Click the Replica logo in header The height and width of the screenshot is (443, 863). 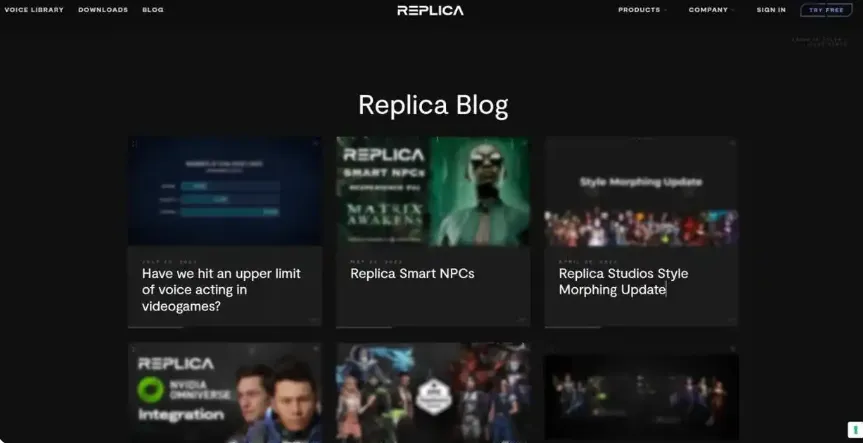tap(430, 10)
